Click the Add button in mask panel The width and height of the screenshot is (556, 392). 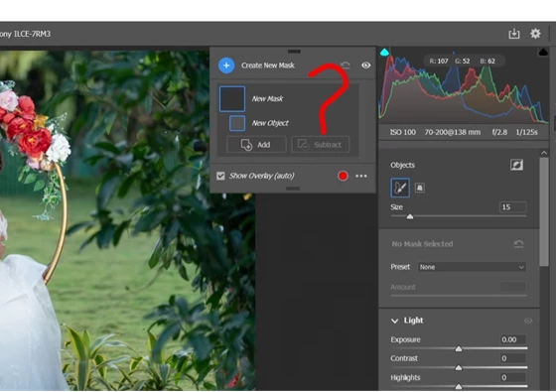click(x=256, y=145)
